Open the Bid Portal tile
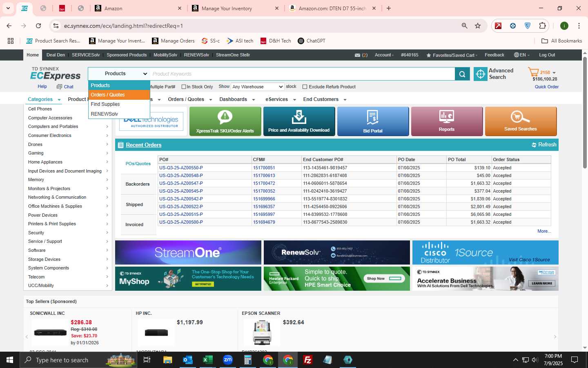The width and height of the screenshot is (588, 368). [373, 121]
